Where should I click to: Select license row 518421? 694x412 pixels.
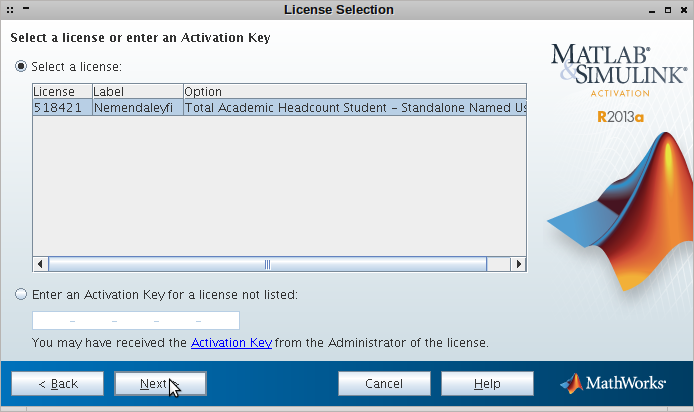tap(279, 108)
